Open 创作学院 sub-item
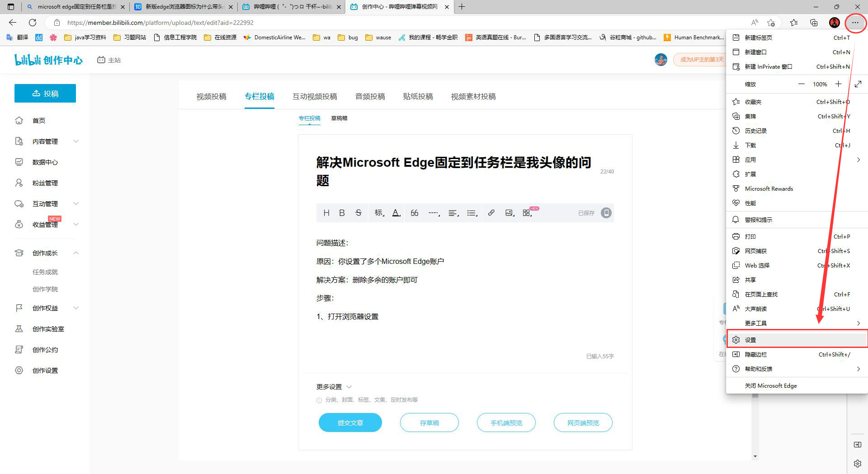 click(45, 289)
